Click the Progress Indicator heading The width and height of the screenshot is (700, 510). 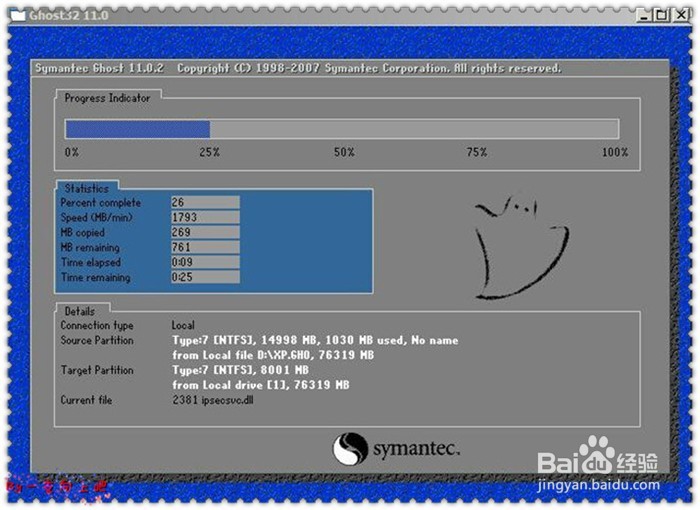coord(107,98)
